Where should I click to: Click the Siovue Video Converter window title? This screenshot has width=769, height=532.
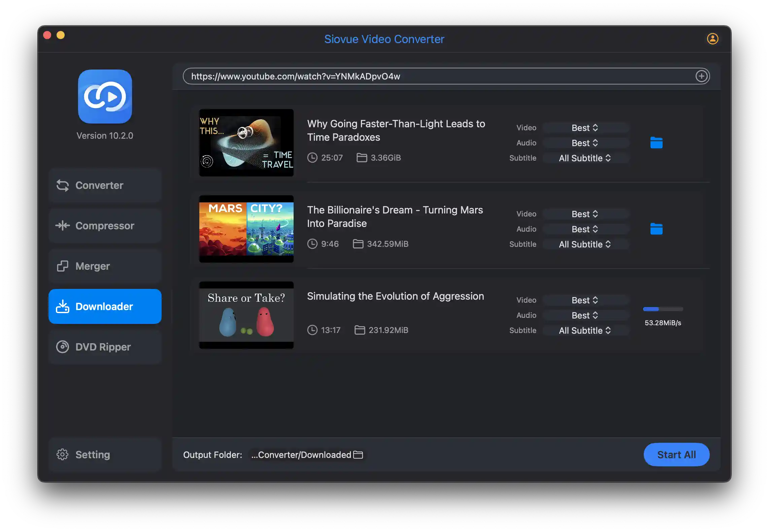(x=384, y=39)
